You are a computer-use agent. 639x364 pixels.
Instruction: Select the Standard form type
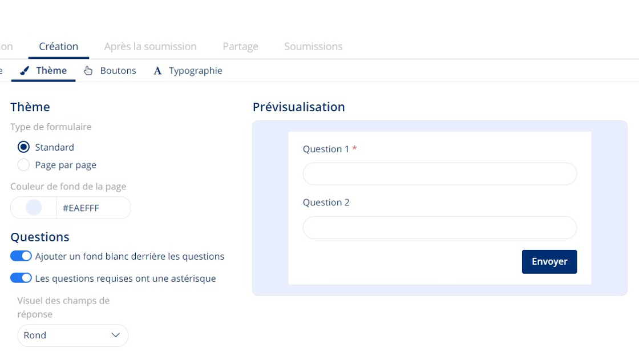click(23, 147)
